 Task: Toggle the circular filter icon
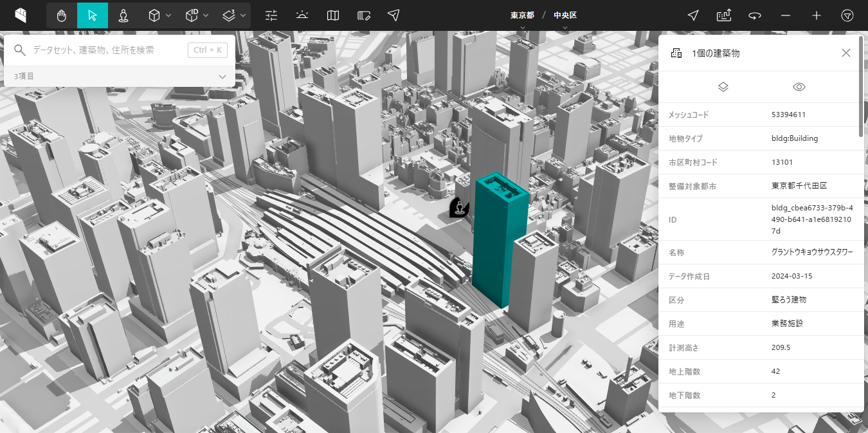847,15
